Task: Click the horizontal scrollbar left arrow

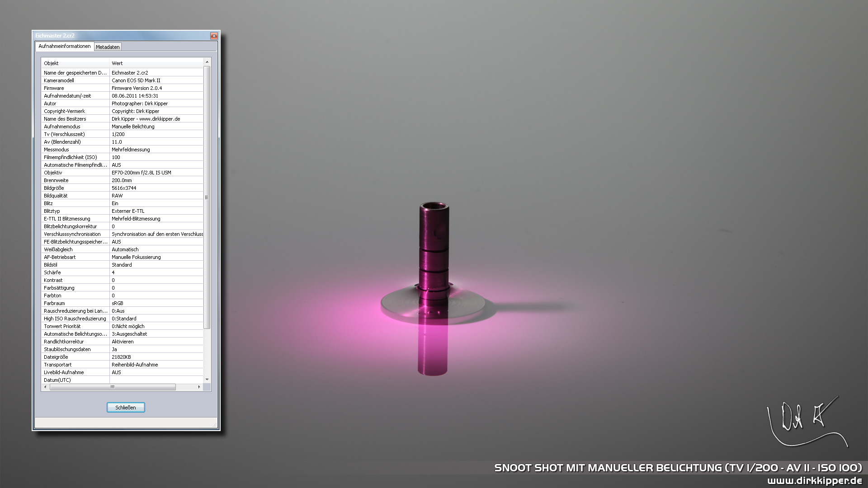Action: pos(45,387)
